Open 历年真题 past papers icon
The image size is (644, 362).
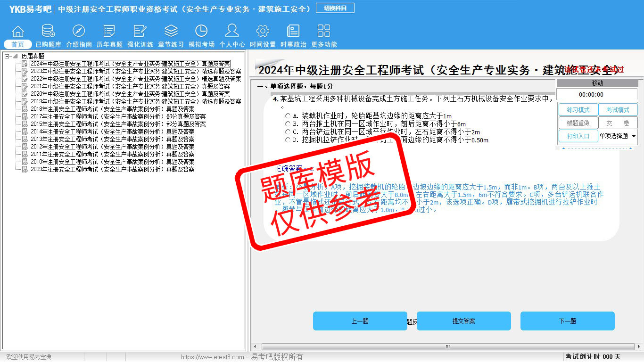point(109,32)
